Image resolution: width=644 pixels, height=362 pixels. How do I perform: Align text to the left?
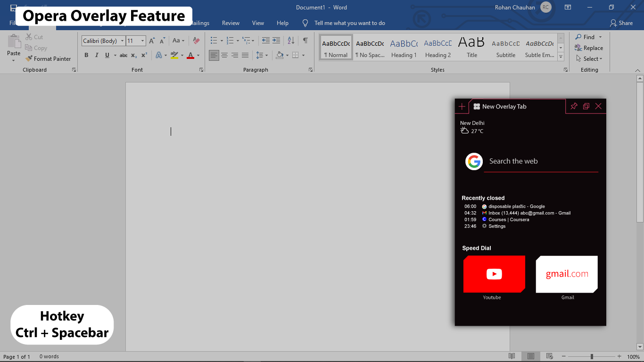point(214,55)
